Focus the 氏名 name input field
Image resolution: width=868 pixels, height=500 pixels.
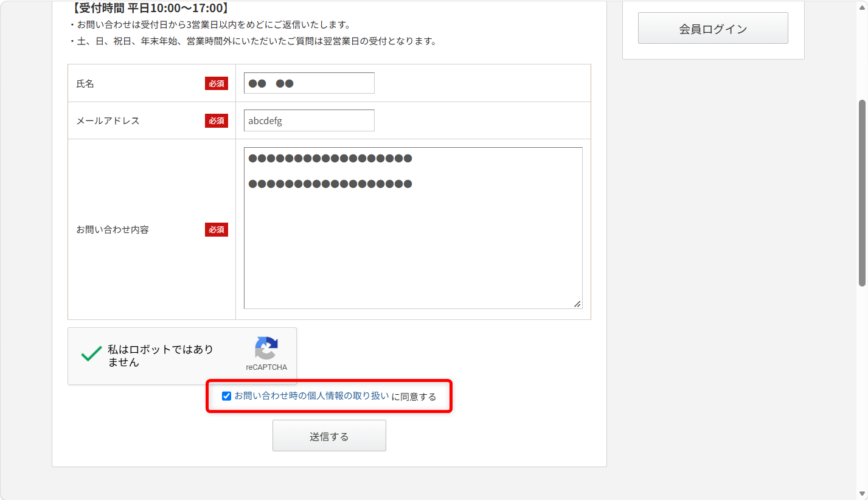[x=309, y=83]
